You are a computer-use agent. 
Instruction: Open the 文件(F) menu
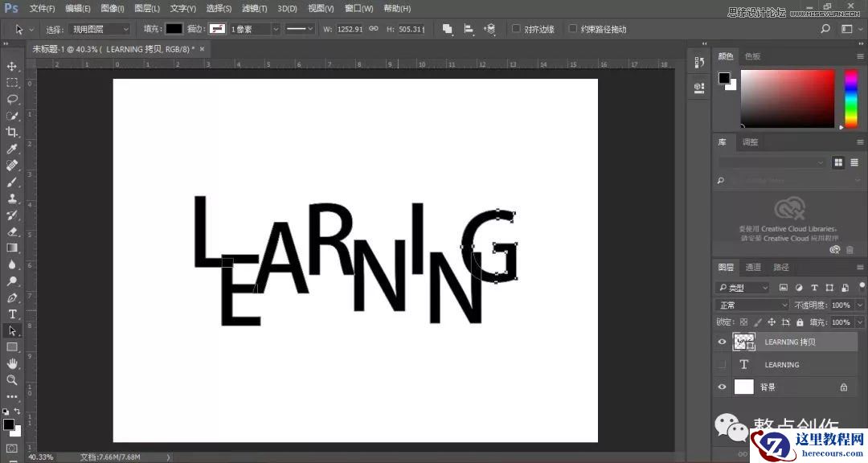pos(42,8)
